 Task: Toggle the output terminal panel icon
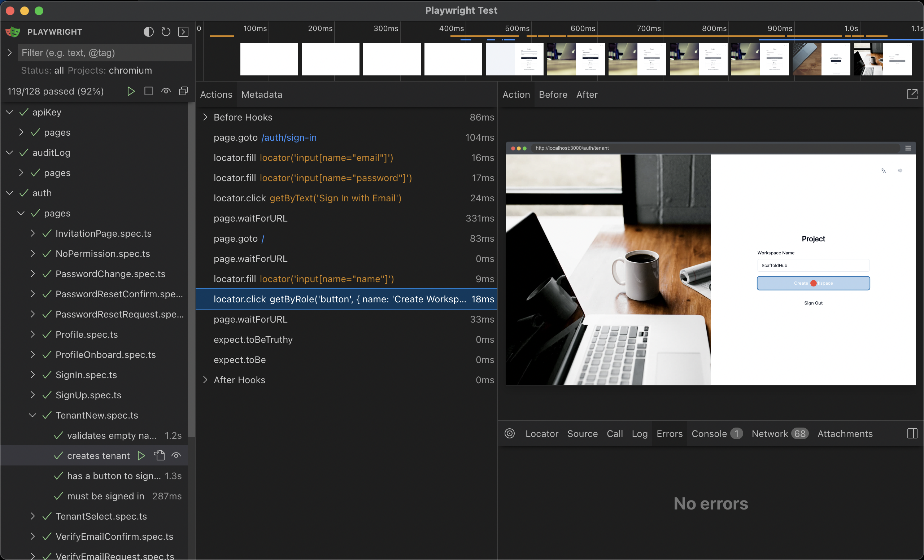[183, 32]
